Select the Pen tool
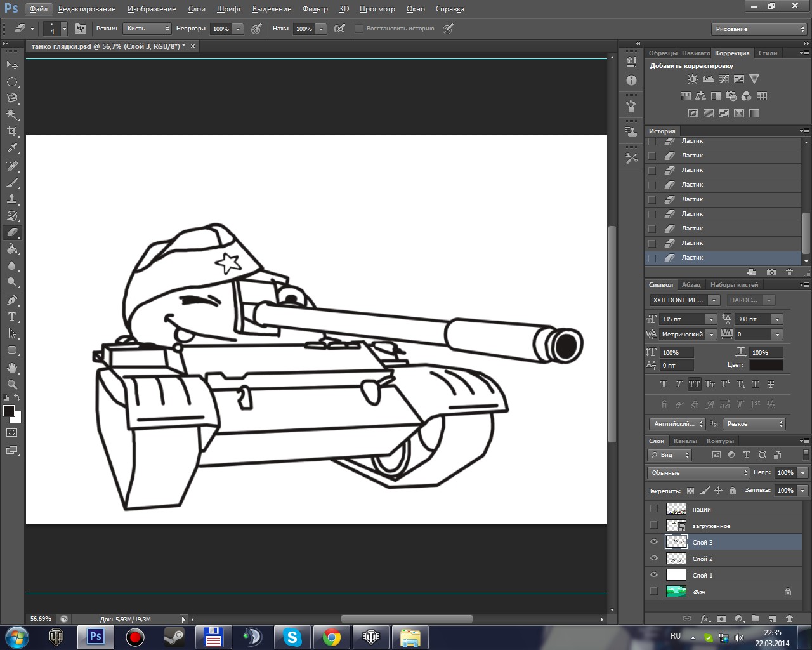Image resolution: width=812 pixels, height=650 pixels. [12, 300]
